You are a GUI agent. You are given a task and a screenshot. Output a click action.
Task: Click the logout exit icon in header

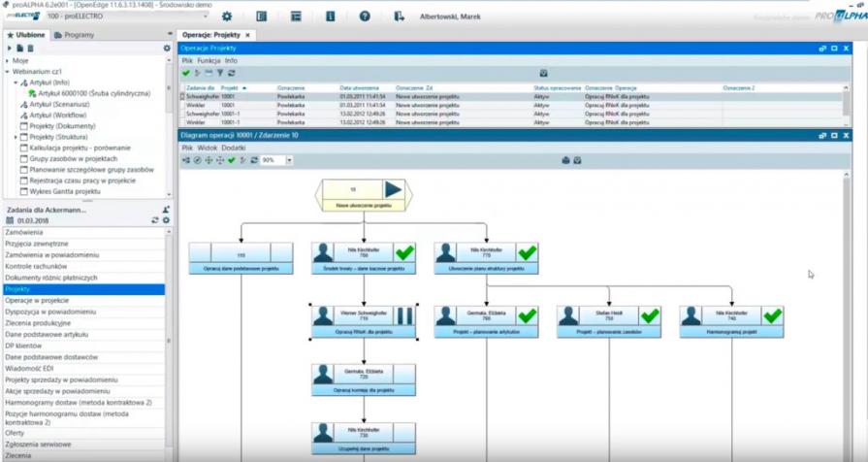click(x=399, y=16)
